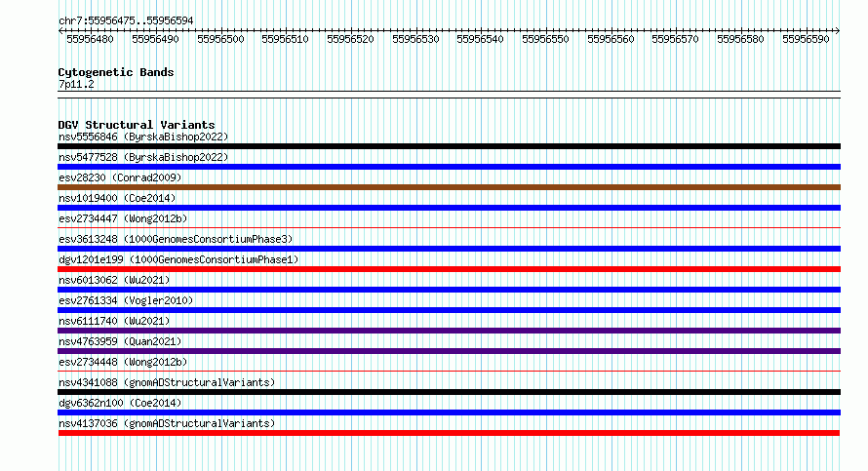Image resolution: width=868 pixels, height=471 pixels.
Task: Select the blue bar under esv2761334
Action: point(449,310)
